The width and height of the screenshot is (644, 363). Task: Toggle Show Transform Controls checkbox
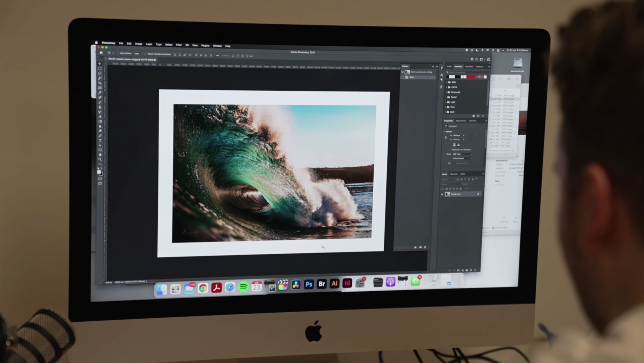coord(146,54)
